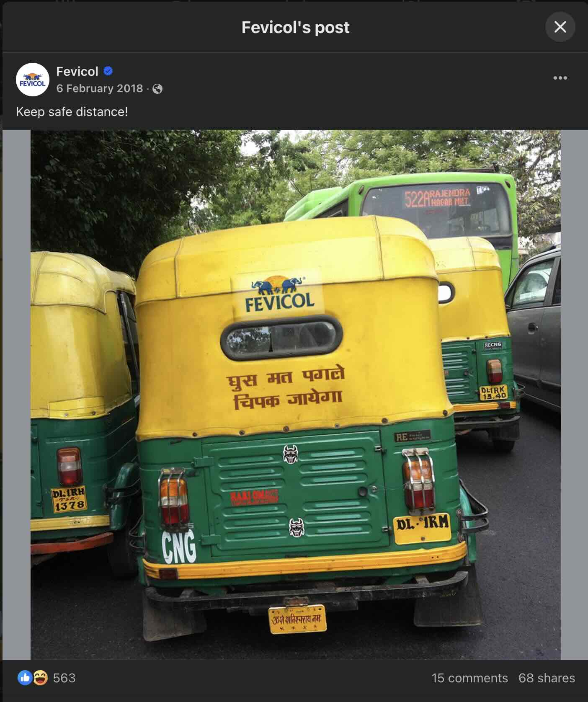Click the white CNG lettering in the photo

click(178, 547)
